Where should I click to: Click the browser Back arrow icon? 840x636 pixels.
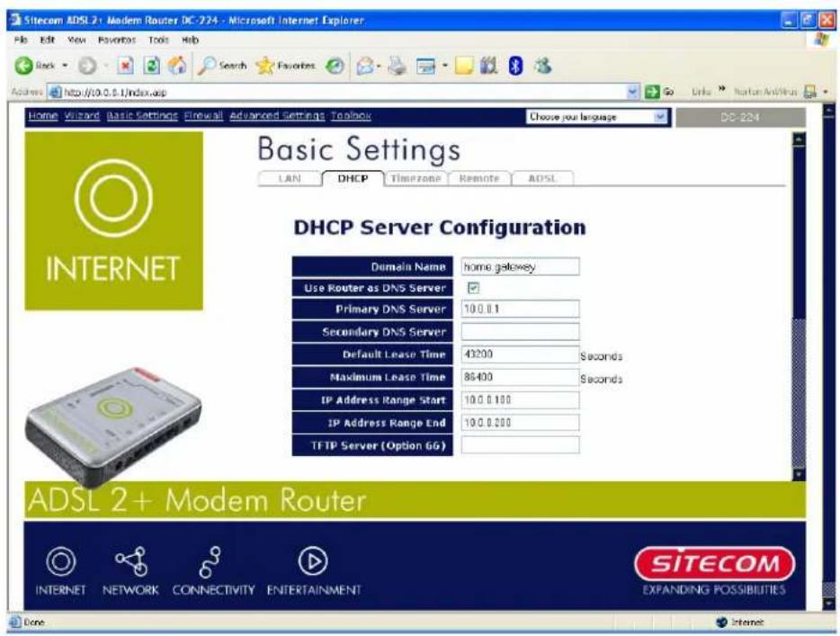(x=23, y=66)
